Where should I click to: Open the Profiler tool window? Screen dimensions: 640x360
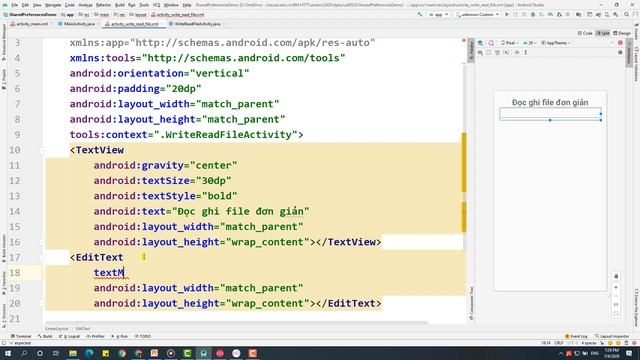point(96,336)
